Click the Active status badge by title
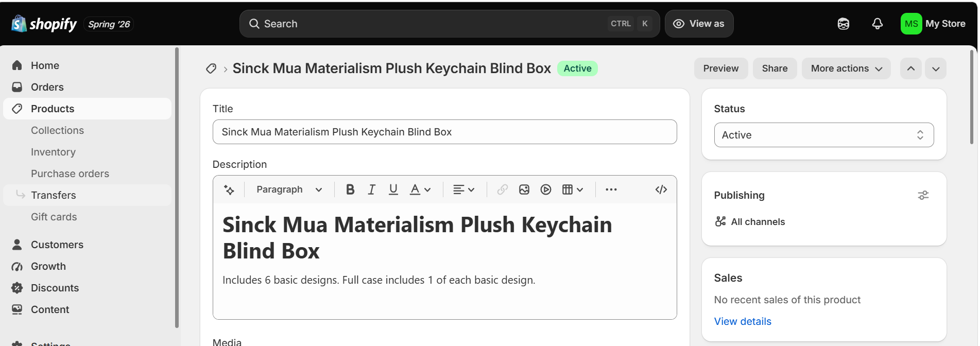 pos(577,68)
